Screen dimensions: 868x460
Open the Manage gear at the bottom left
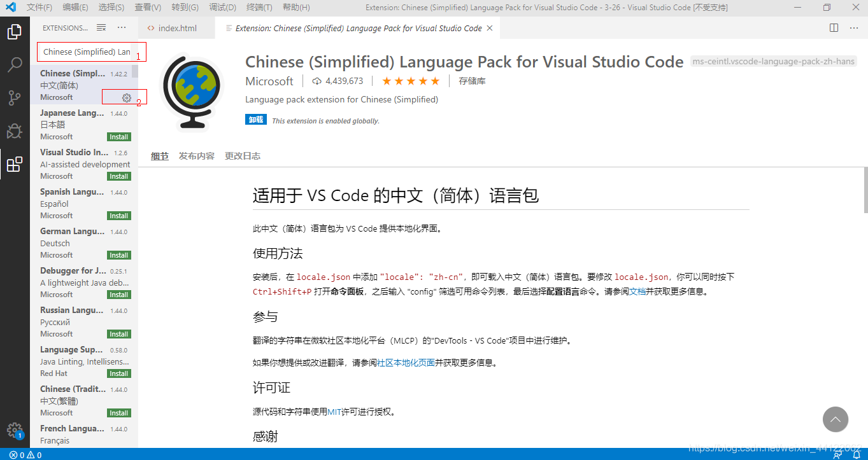click(15, 429)
